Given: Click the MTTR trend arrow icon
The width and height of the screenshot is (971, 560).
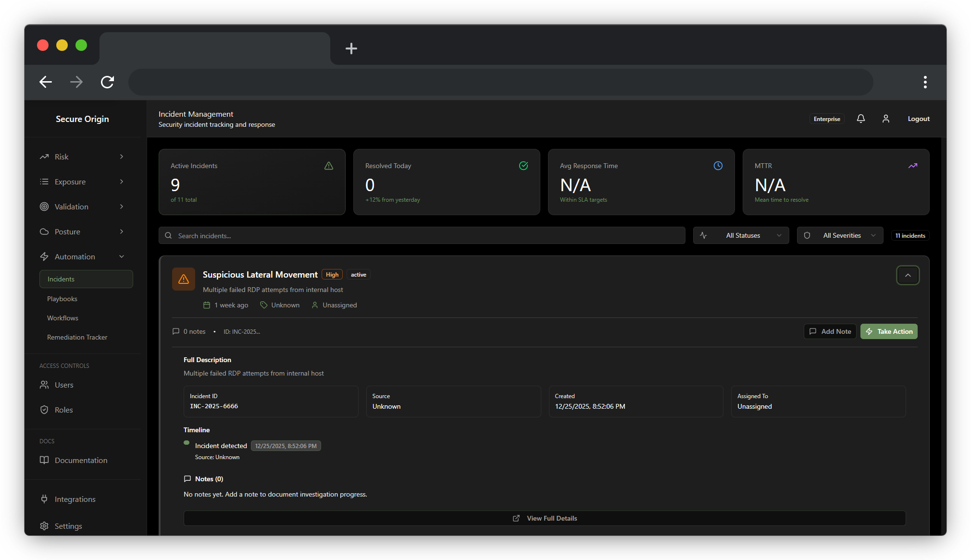Looking at the screenshot, I should pos(912,166).
